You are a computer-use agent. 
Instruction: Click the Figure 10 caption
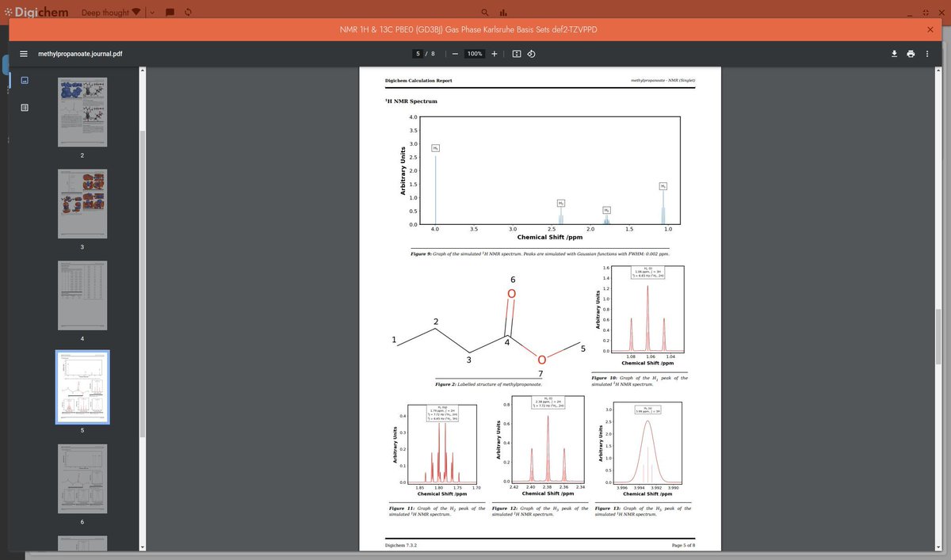click(640, 381)
